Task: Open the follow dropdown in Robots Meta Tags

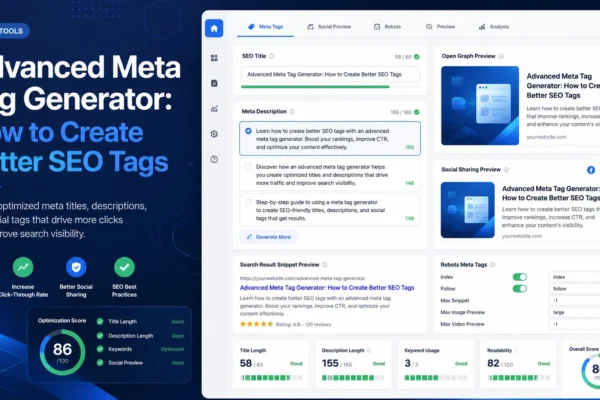Action: (x=574, y=289)
